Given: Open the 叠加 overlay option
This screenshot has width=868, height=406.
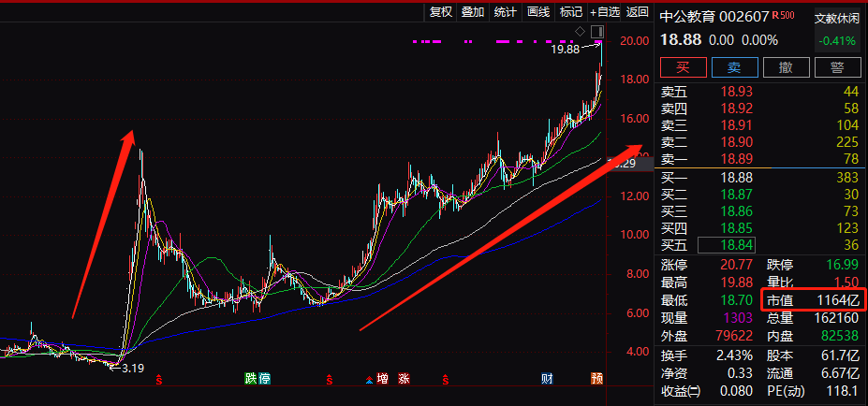Looking at the screenshot, I should [x=473, y=12].
